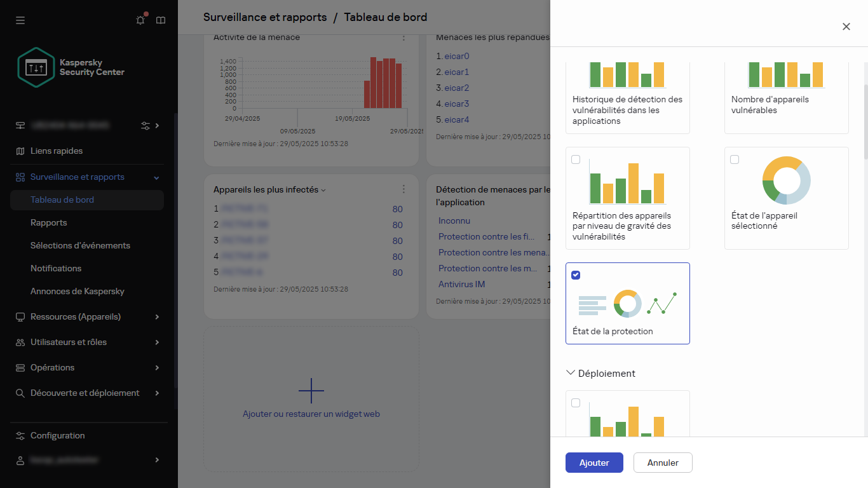
Task: Check the État de l'appareil sélectionné widget
Action: tap(735, 159)
